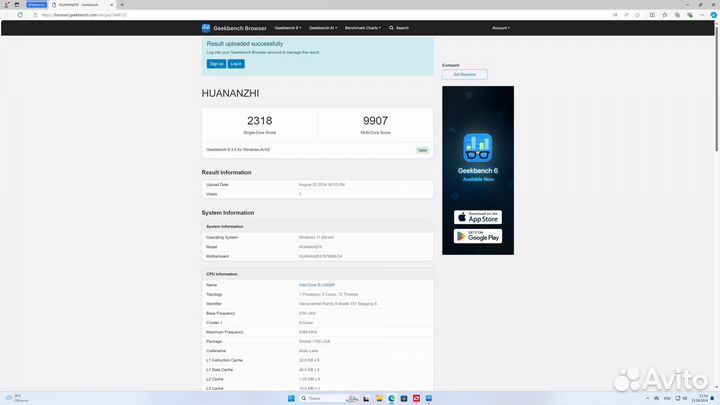Open the Collections icon
720x405 pixels.
(677, 15)
